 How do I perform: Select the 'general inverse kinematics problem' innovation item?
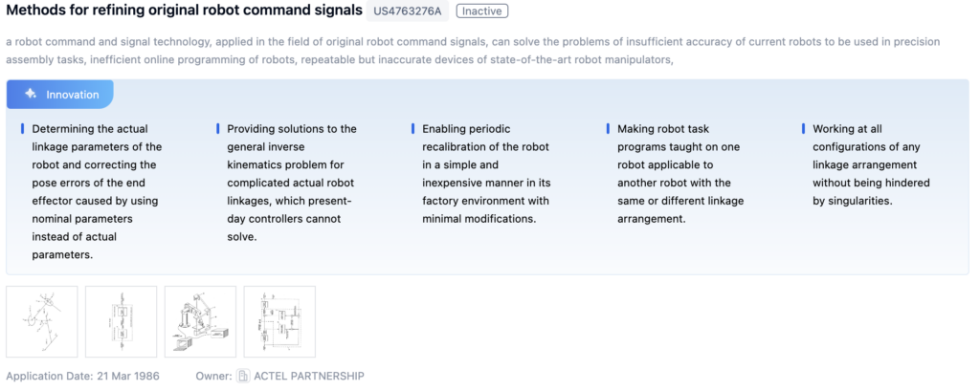292,183
